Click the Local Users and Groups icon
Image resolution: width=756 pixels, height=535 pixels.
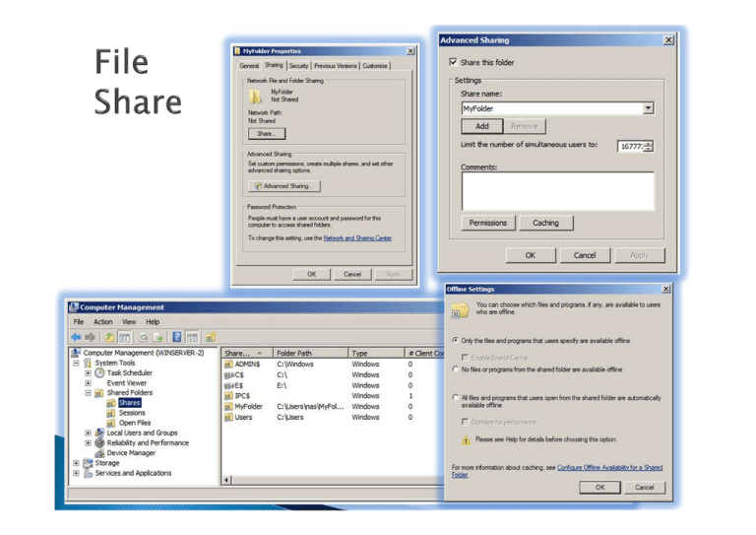(x=99, y=433)
